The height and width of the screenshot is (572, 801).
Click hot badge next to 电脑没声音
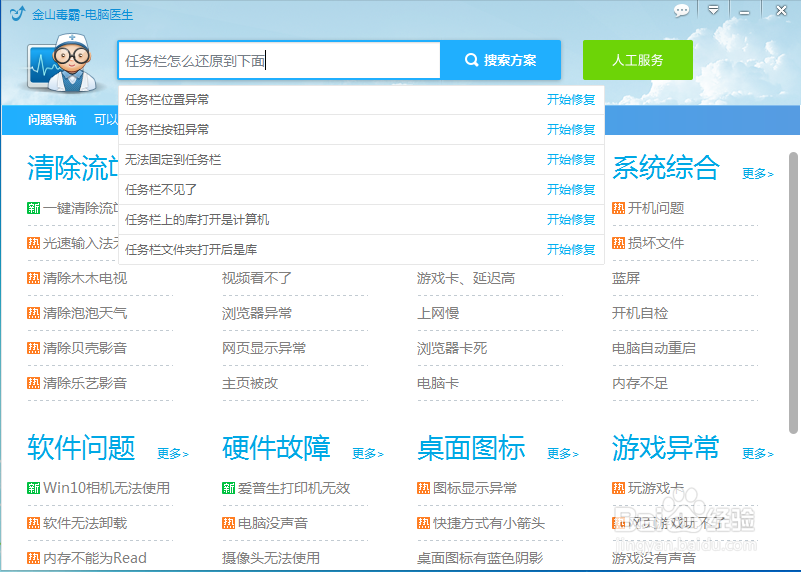coord(229,523)
